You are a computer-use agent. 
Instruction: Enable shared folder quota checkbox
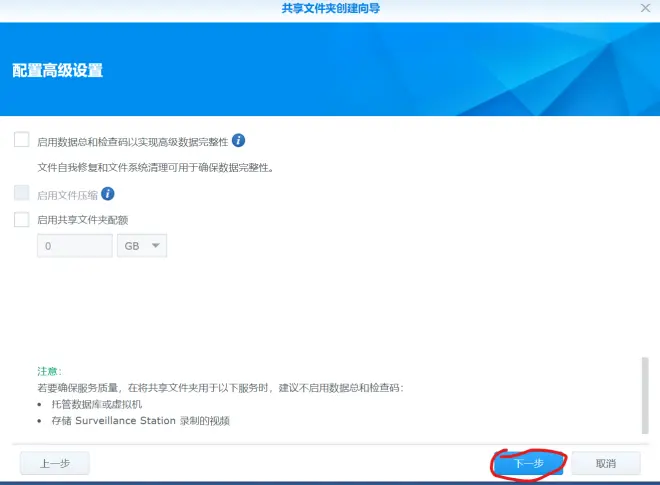[21, 219]
